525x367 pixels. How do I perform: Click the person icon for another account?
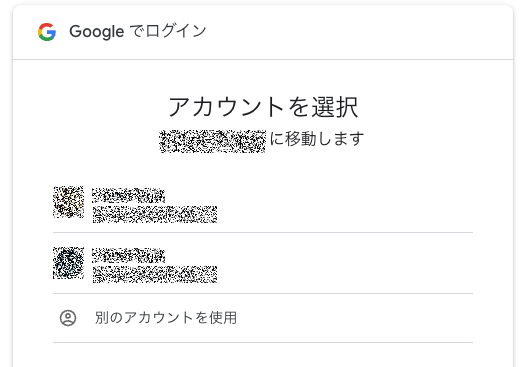[x=68, y=318]
